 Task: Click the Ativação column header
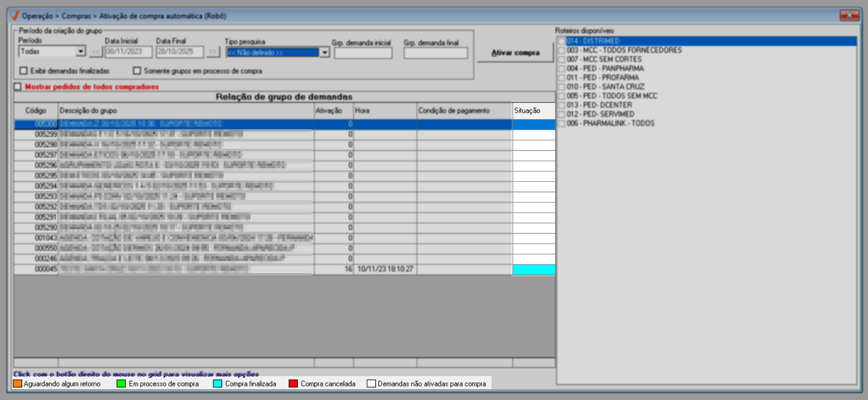tap(334, 111)
